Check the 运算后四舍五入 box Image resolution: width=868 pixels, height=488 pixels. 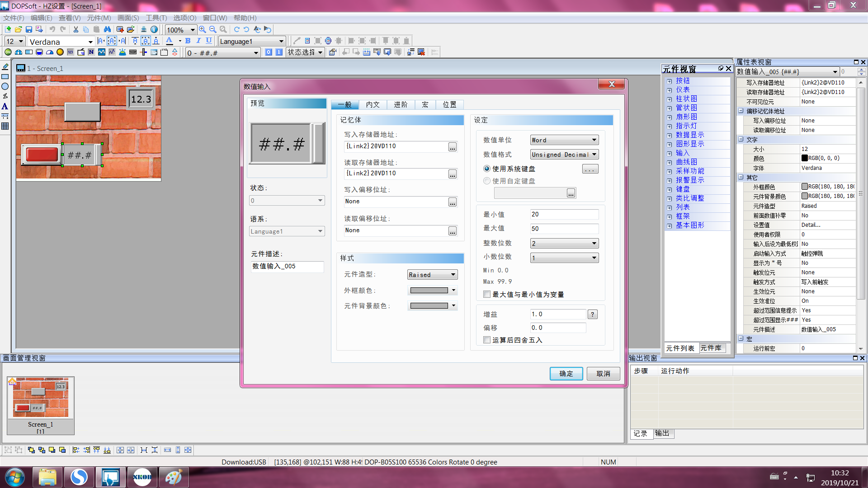pos(487,340)
